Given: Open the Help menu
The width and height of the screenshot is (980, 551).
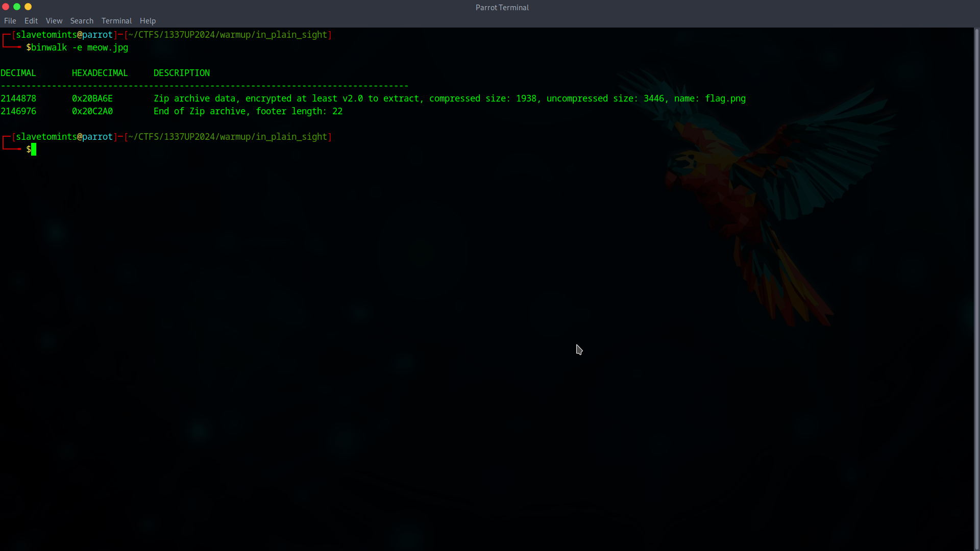Looking at the screenshot, I should point(148,21).
